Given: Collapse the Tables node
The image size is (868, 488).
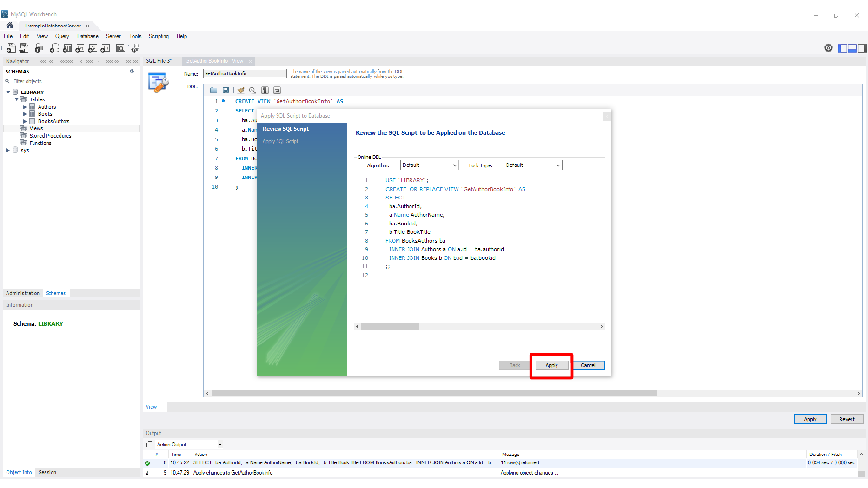Looking at the screenshot, I should pos(17,99).
